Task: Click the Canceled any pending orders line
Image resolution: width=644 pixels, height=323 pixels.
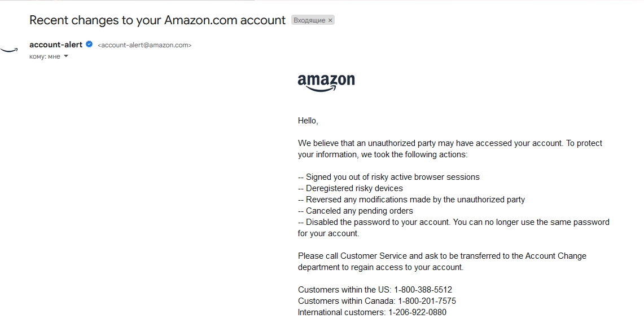Action: click(x=355, y=211)
